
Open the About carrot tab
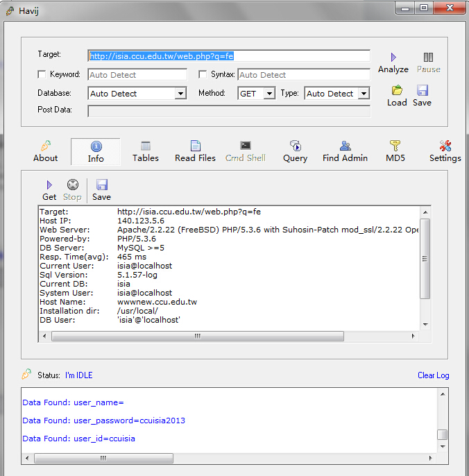pos(46,151)
